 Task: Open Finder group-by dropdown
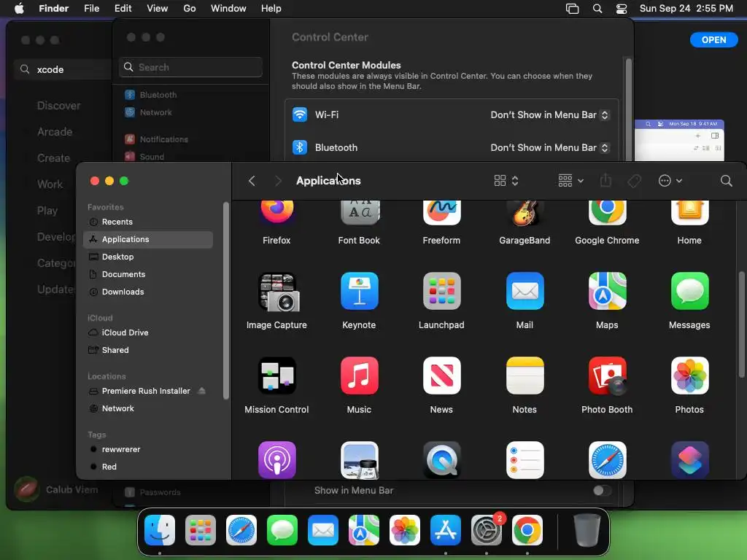[570, 181]
